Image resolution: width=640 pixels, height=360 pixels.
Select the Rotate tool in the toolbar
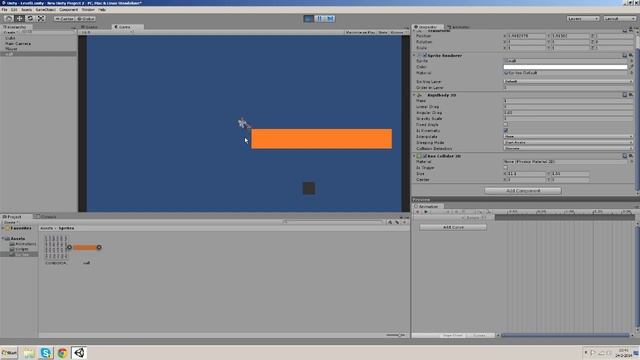[30, 18]
